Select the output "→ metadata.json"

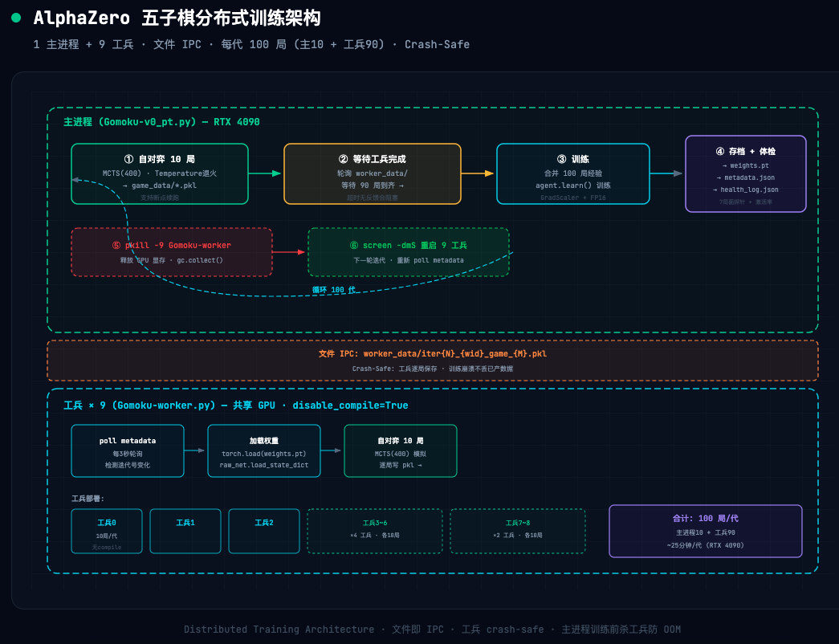coord(745,177)
